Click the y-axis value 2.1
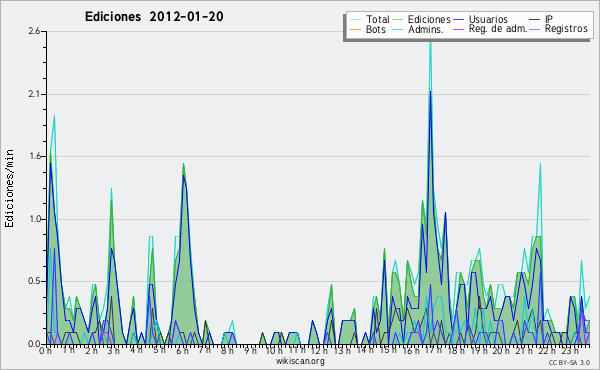The image size is (600, 370). (34, 94)
